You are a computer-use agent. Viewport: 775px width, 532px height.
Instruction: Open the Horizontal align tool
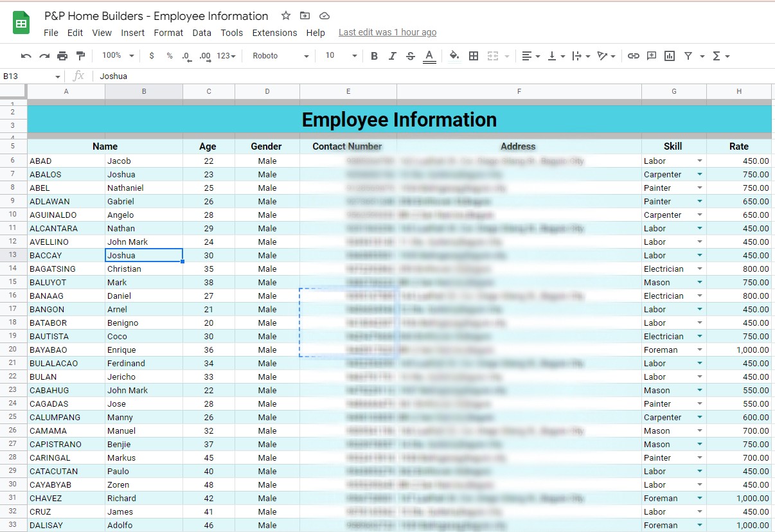click(530, 56)
